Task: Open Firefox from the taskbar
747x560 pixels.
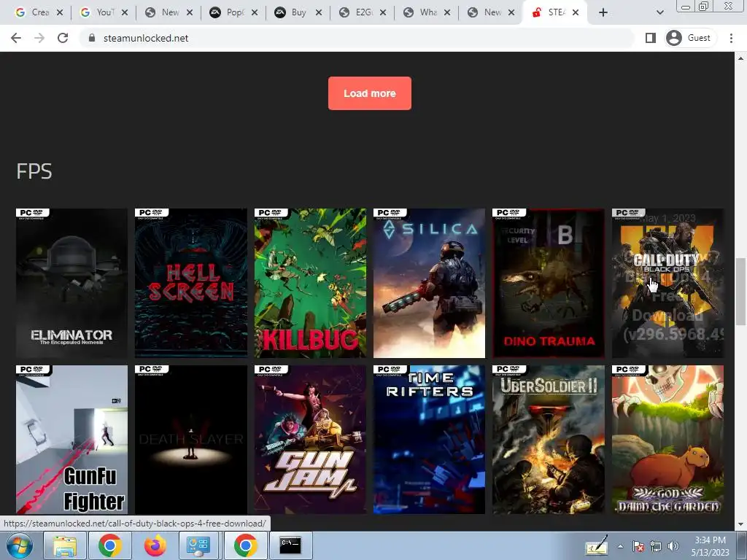Action: pyautogui.click(x=155, y=545)
